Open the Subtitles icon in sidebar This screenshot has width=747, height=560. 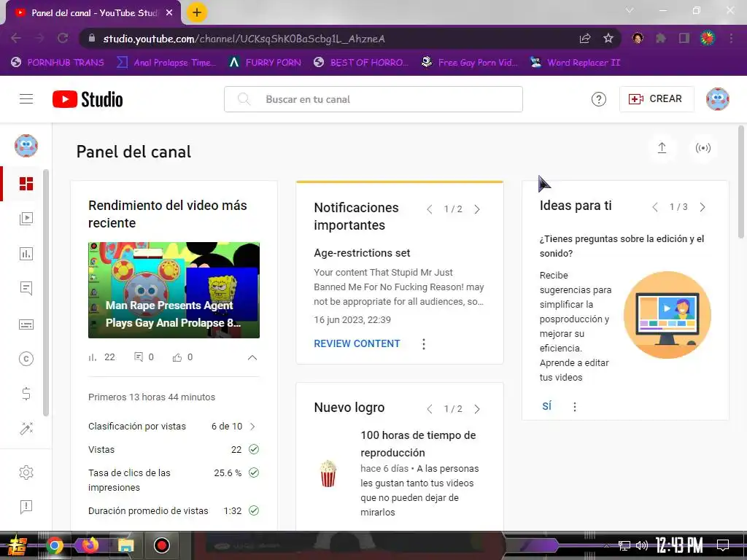click(26, 324)
